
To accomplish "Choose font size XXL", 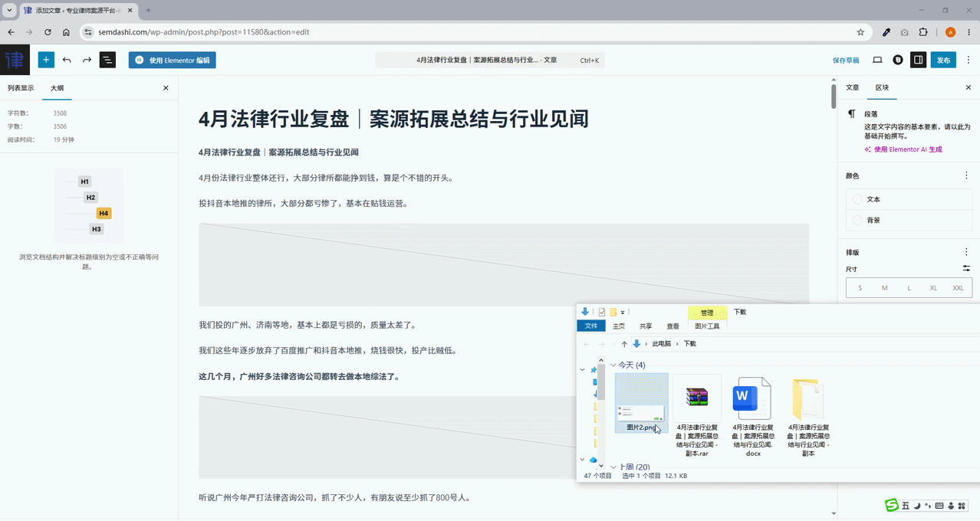I will point(958,287).
